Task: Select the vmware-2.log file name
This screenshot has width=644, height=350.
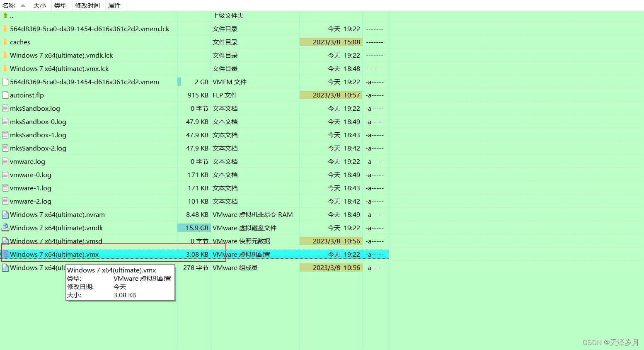Action: tap(31, 201)
